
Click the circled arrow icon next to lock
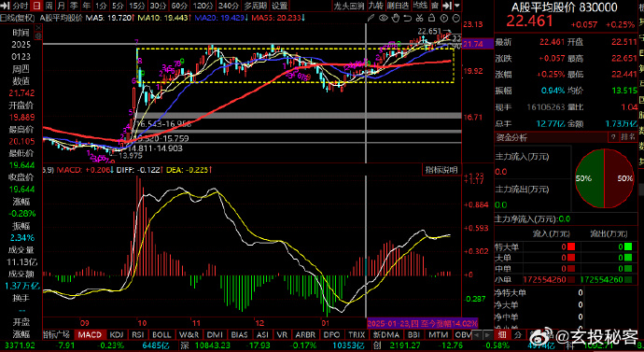pyautogui.click(x=444, y=18)
